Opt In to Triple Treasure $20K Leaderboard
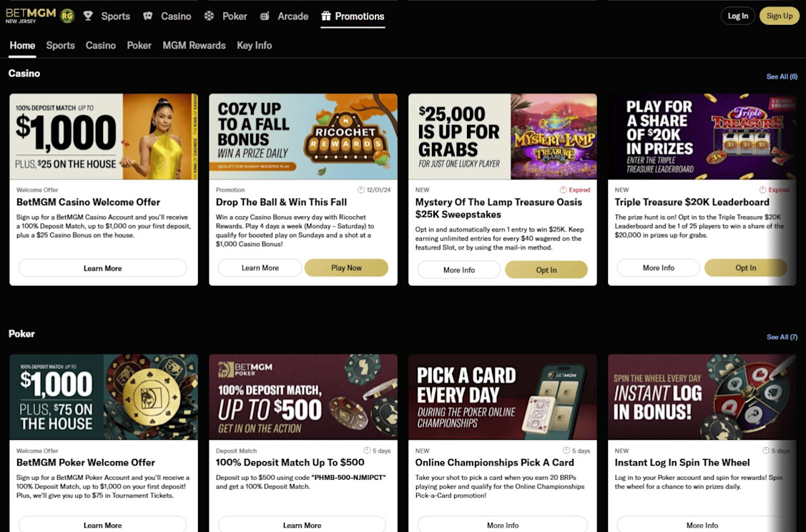 click(746, 268)
